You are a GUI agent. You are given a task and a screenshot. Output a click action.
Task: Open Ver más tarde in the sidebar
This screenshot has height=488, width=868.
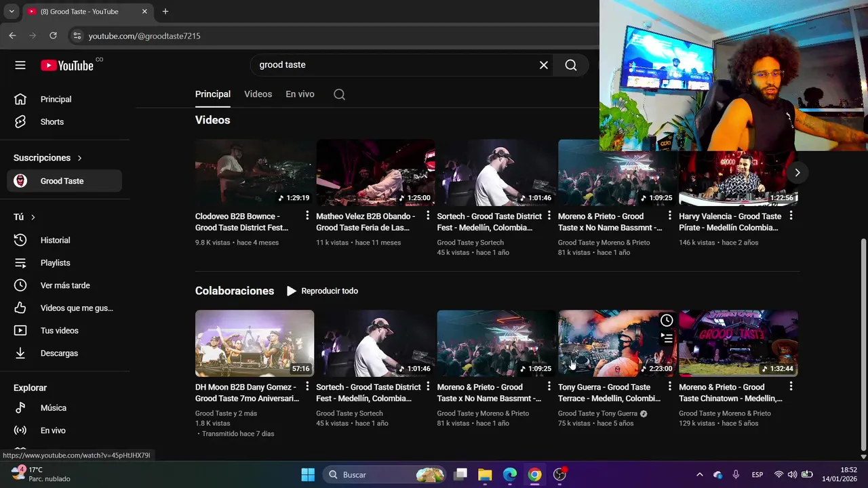[65, 285]
